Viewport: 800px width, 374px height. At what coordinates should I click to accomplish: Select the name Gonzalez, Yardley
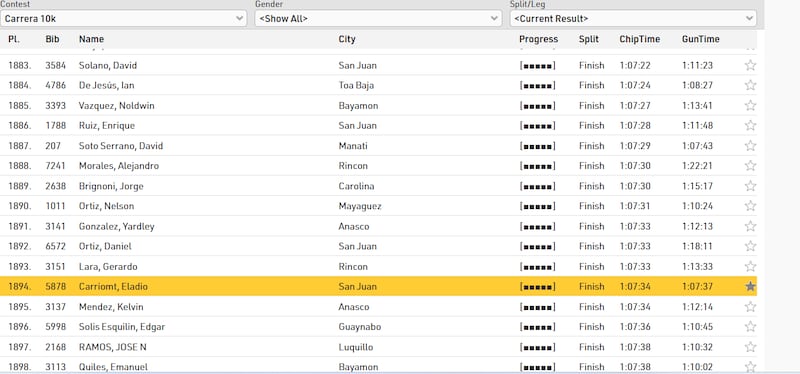[x=116, y=226]
